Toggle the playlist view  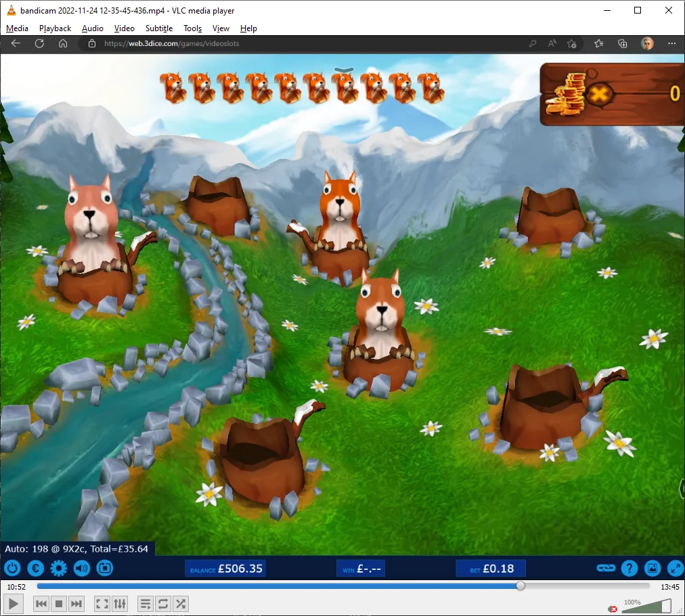(145, 604)
